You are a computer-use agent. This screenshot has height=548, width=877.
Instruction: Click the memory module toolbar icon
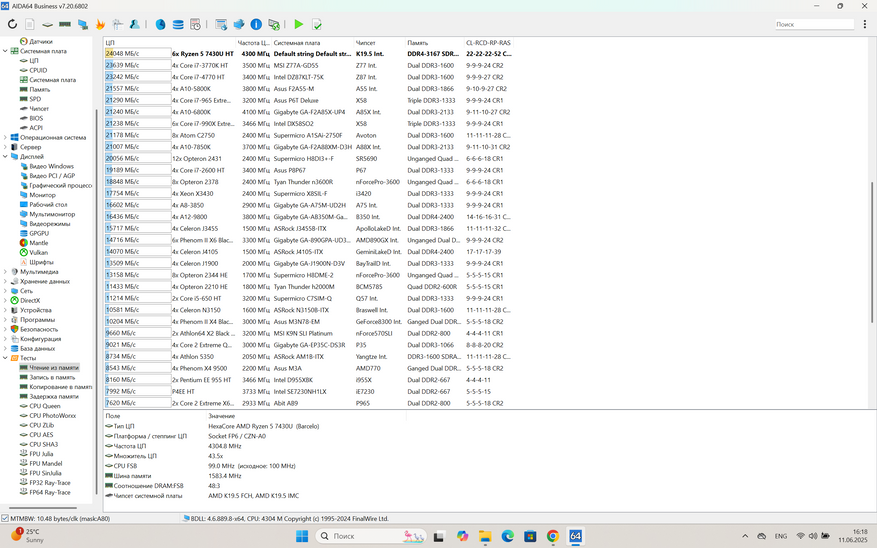[x=65, y=24]
